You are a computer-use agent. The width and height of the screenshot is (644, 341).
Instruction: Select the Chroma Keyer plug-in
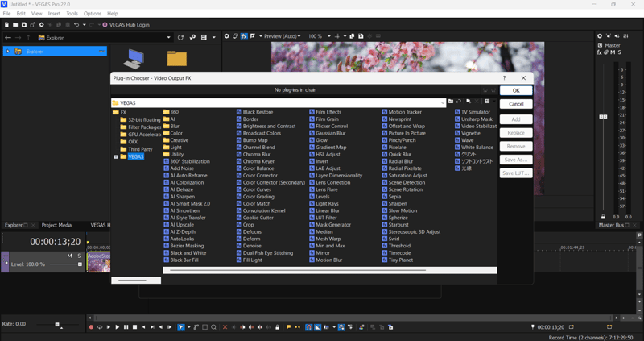point(258,161)
